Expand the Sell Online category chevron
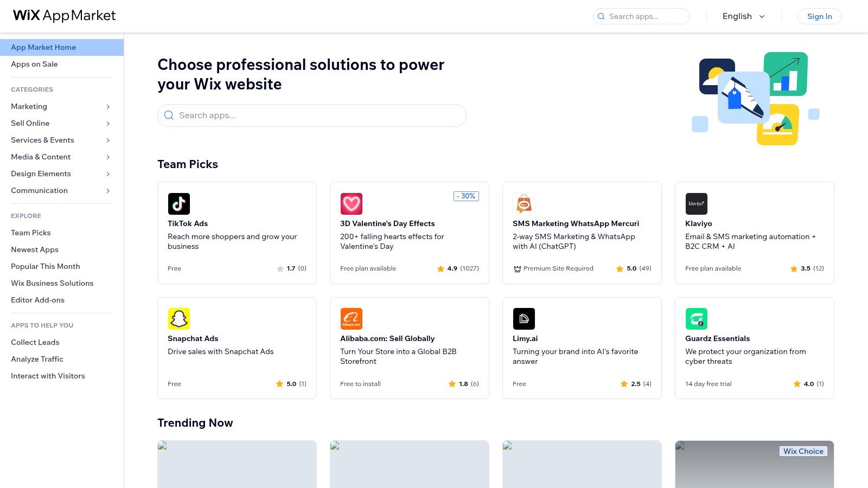 click(108, 124)
